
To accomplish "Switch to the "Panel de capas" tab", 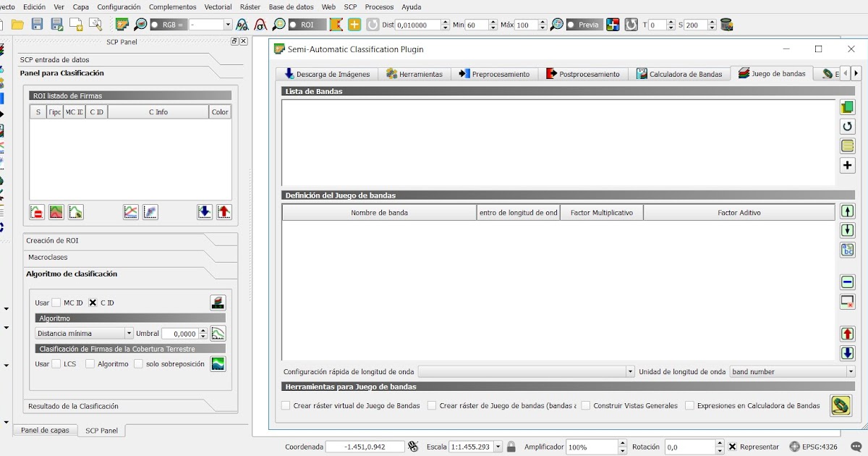I will click(44, 430).
